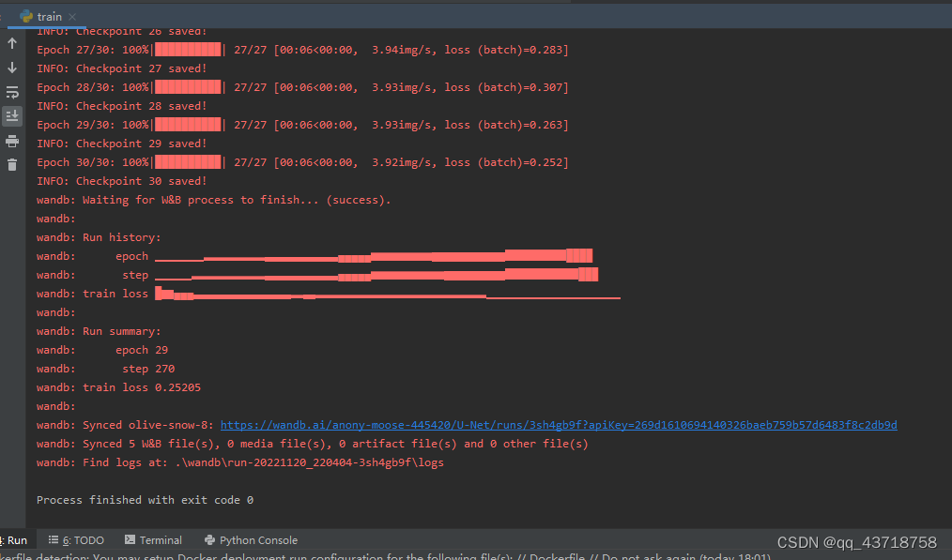Click the 'wandb: Run summary:' line
The width and height of the screenshot is (952, 560).
click(99, 331)
